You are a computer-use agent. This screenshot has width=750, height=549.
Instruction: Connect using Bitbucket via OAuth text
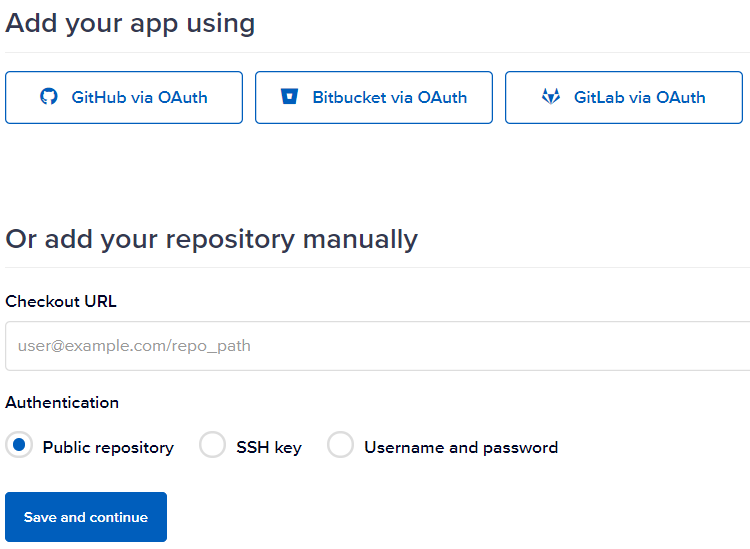tap(390, 98)
